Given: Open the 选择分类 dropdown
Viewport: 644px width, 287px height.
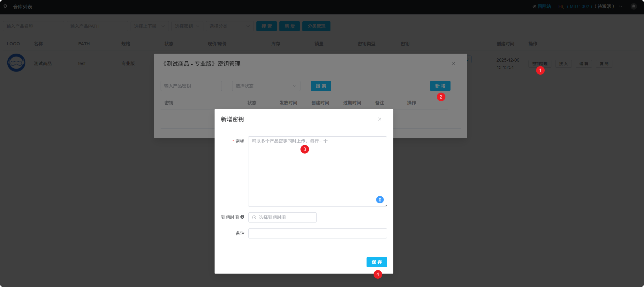Looking at the screenshot, I should pyautogui.click(x=230, y=26).
